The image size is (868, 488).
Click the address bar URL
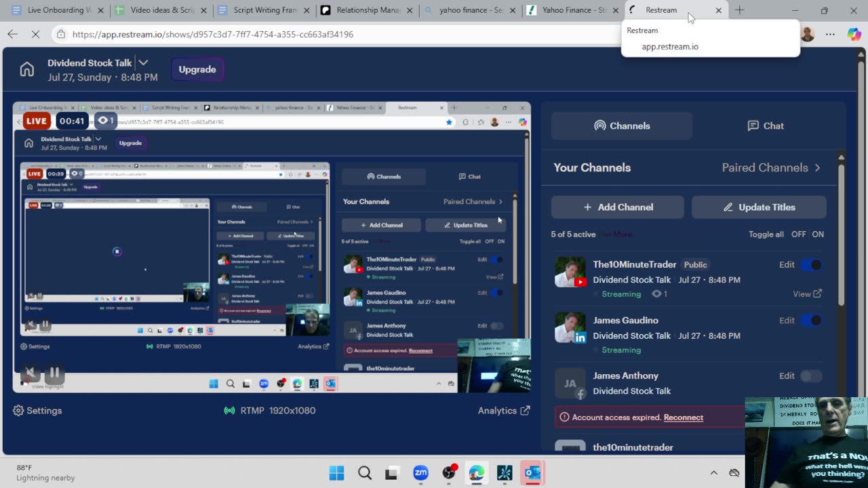pyautogui.click(x=213, y=34)
